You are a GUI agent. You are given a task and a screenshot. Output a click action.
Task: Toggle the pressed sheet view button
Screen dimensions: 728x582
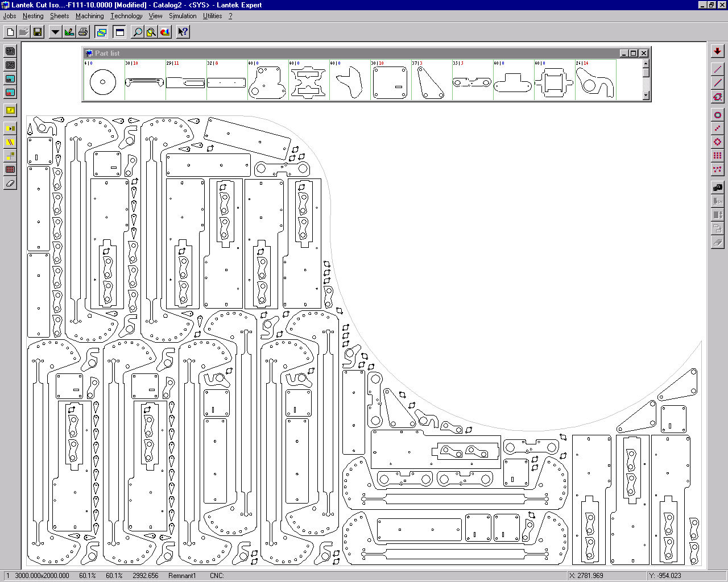(x=101, y=32)
